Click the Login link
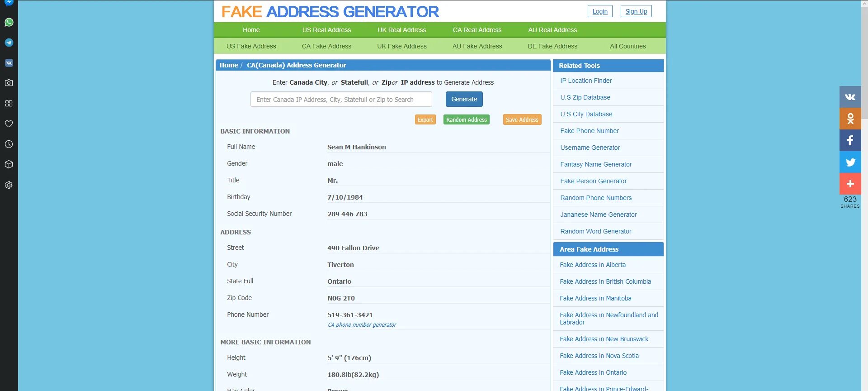868x391 pixels. 600,11
